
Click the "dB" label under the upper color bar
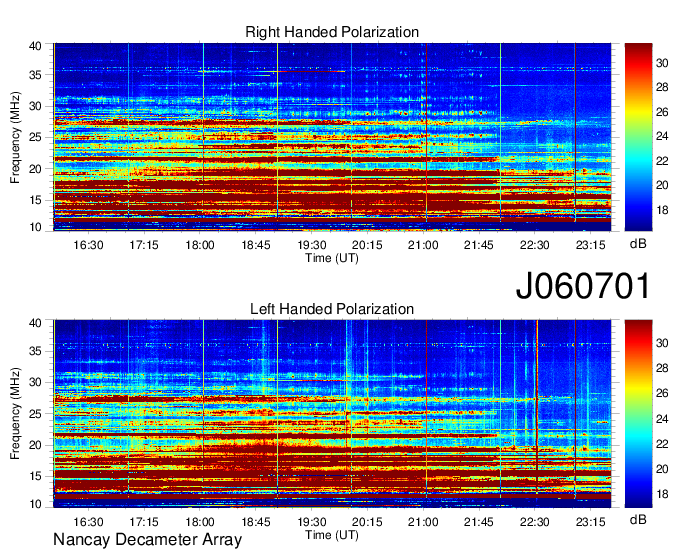[x=638, y=244]
